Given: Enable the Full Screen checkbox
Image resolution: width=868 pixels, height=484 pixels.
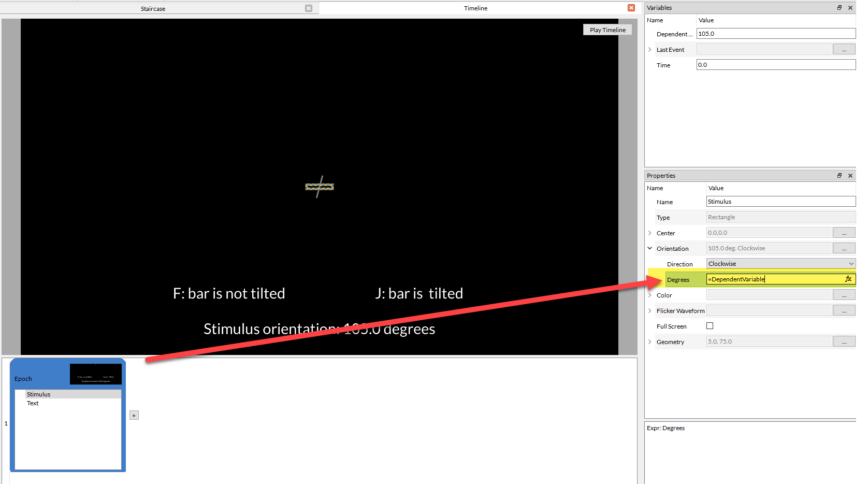Looking at the screenshot, I should tap(710, 326).
